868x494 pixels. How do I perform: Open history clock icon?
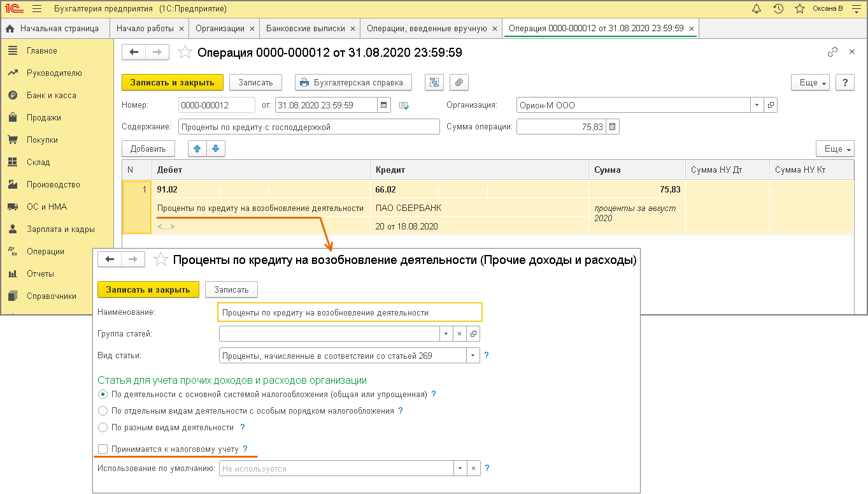(x=778, y=9)
